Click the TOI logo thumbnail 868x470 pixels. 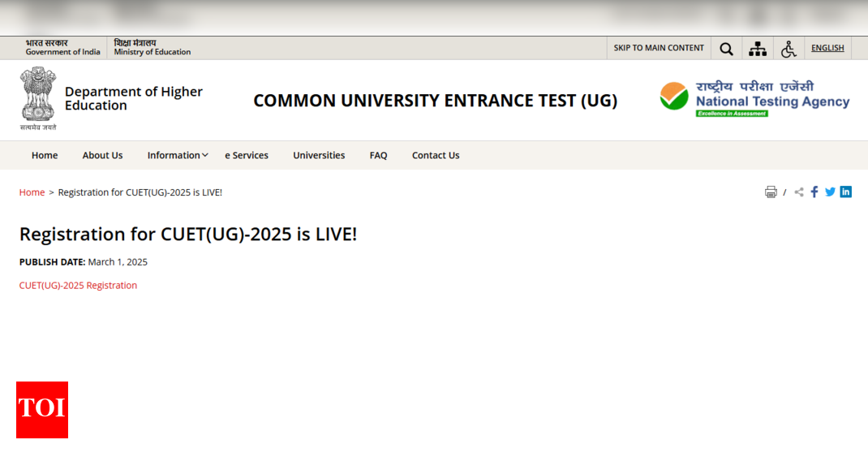(x=41, y=410)
